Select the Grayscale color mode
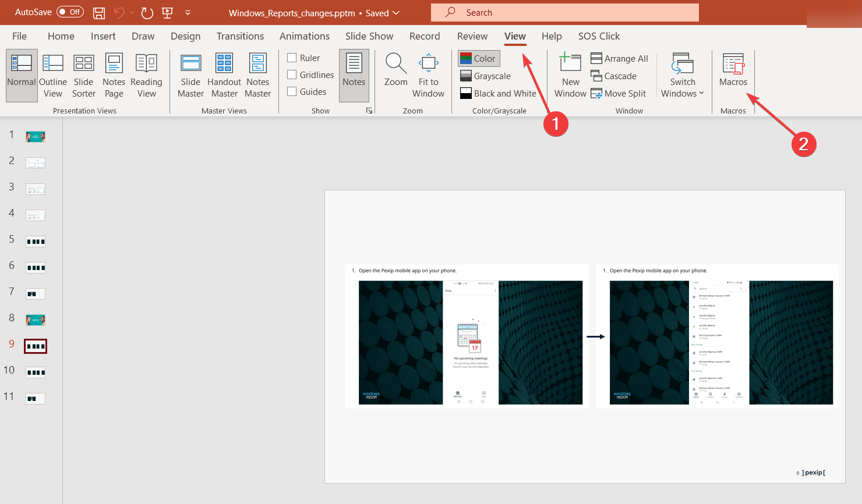Image resolution: width=862 pixels, height=504 pixels. [x=485, y=76]
